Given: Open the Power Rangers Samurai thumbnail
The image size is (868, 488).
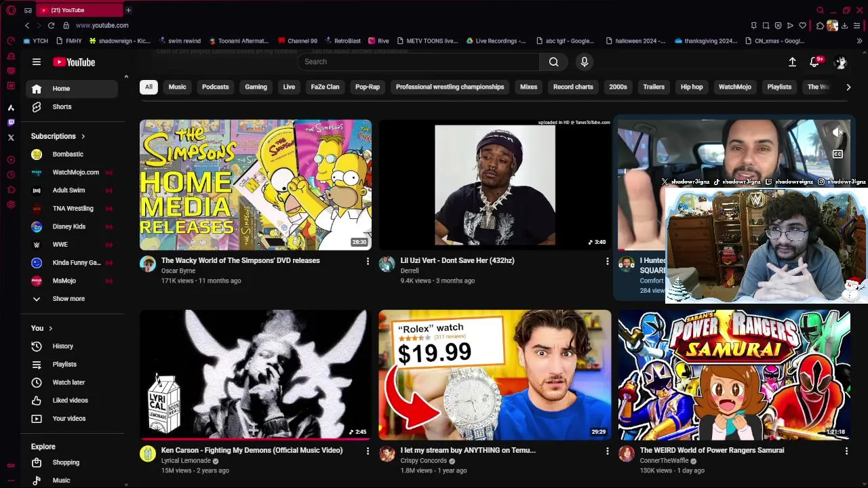Looking at the screenshot, I should coord(734,375).
